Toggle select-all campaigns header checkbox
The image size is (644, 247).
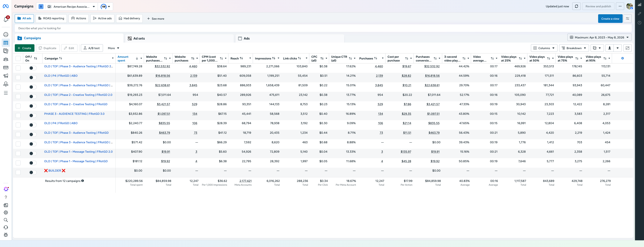coord(18,58)
